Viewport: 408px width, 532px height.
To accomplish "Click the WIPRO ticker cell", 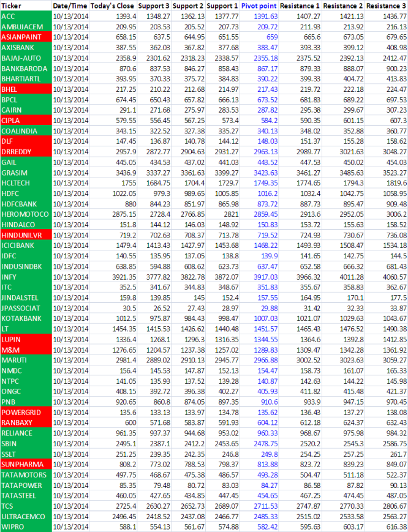I will pyautogui.click(x=26, y=527).
